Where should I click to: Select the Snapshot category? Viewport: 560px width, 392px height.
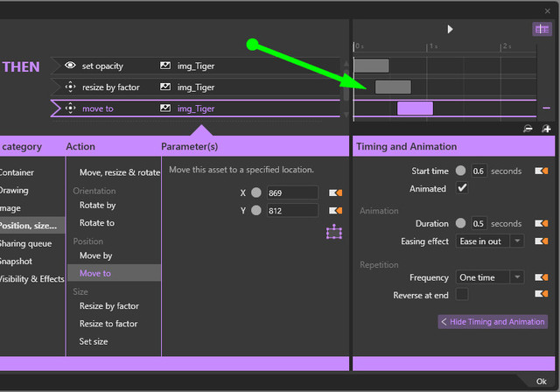pos(16,262)
